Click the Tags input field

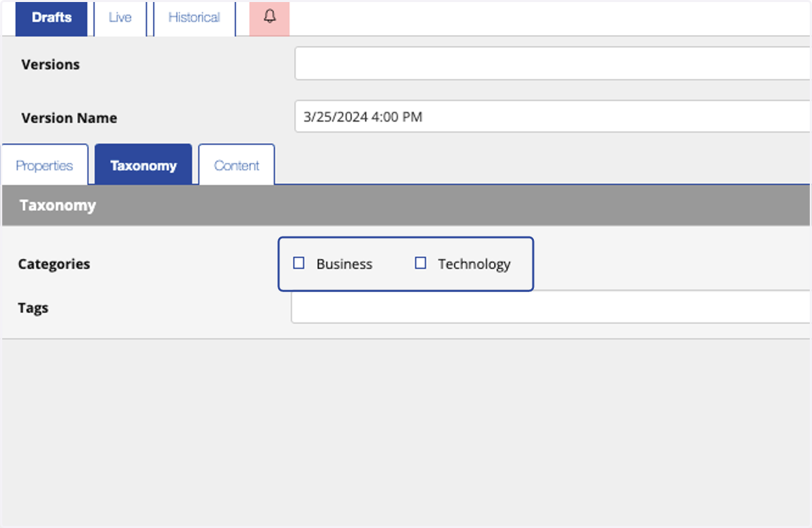point(551,307)
